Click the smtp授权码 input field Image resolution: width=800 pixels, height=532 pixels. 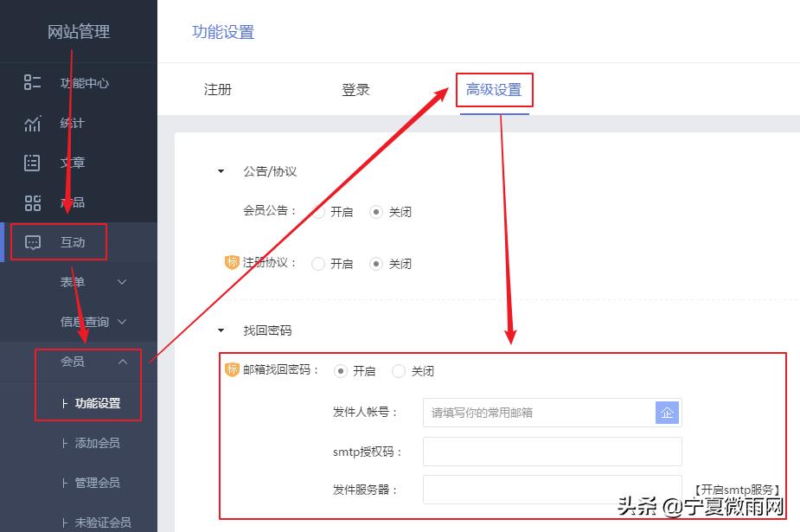click(552, 451)
